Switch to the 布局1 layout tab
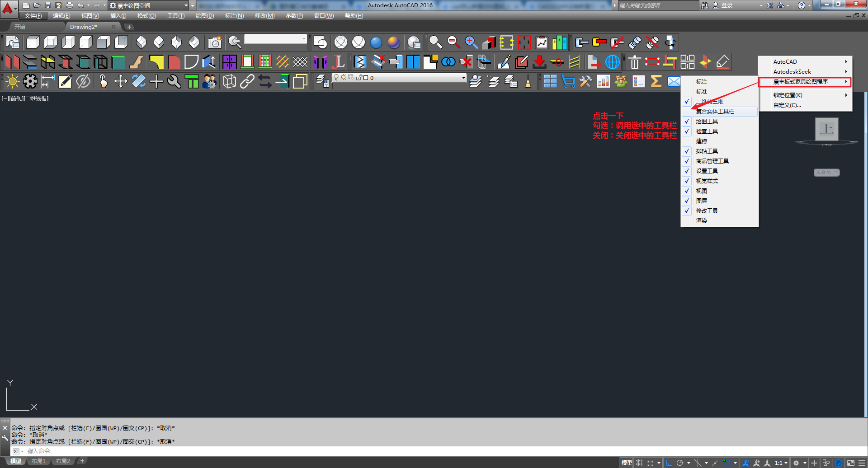 coord(38,461)
